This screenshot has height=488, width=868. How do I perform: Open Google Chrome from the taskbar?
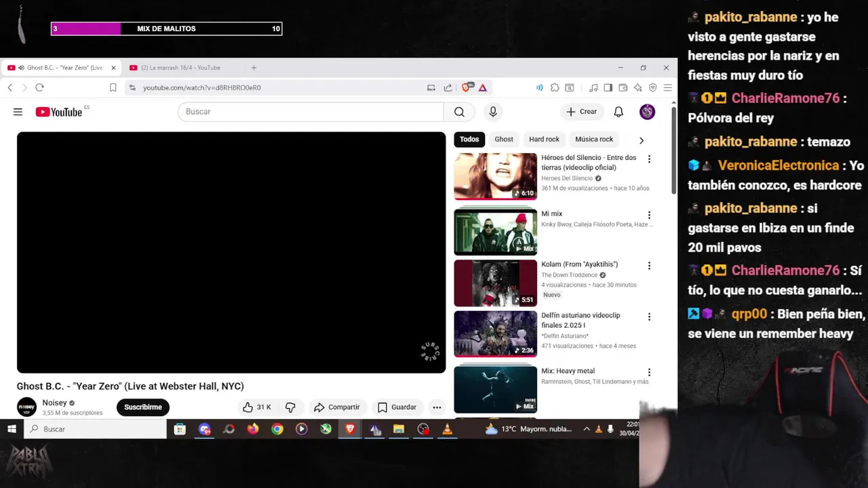click(x=277, y=429)
